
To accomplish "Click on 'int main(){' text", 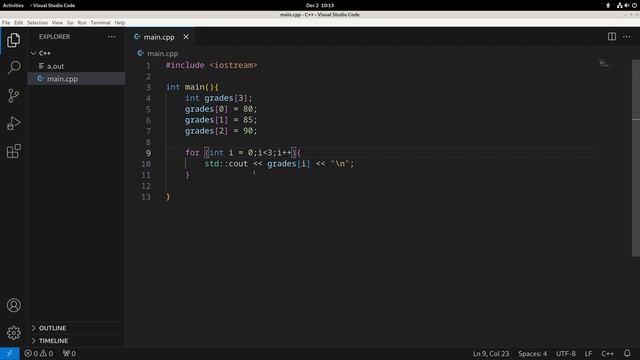I will pyautogui.click(x=192, y=87).
